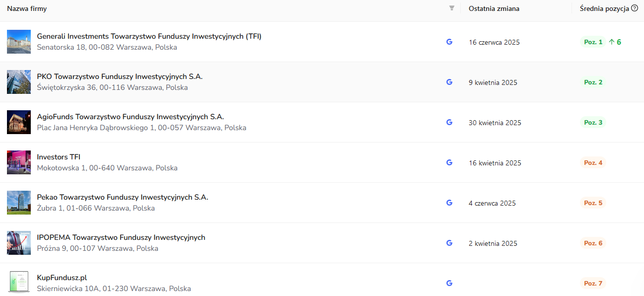
Task: Sort by the Ostatnia zmiana column header
Action: tap(494, 8)
